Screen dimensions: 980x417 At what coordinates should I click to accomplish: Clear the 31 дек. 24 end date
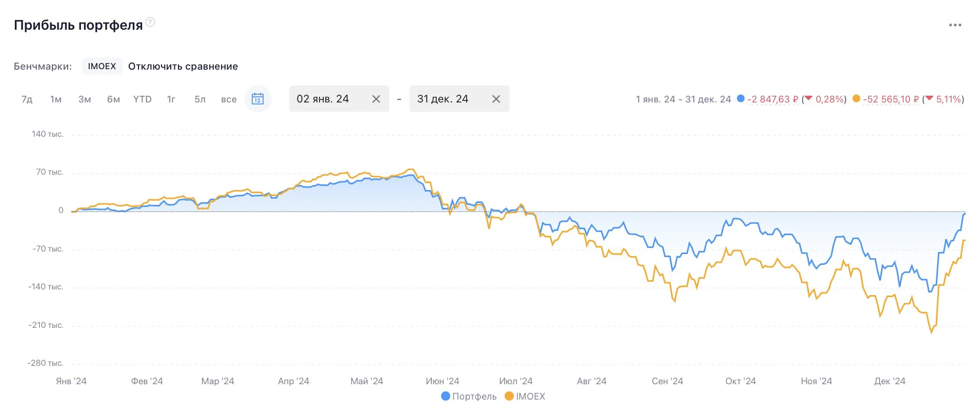click(496, 99)
